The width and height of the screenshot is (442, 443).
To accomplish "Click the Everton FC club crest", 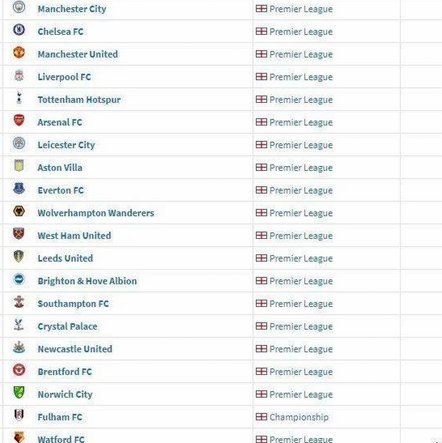I will point(19,189).
